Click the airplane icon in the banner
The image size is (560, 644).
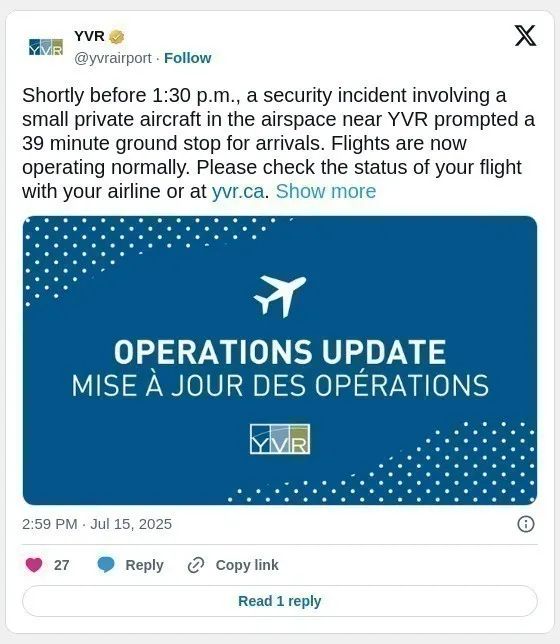[x=280, y=296]
